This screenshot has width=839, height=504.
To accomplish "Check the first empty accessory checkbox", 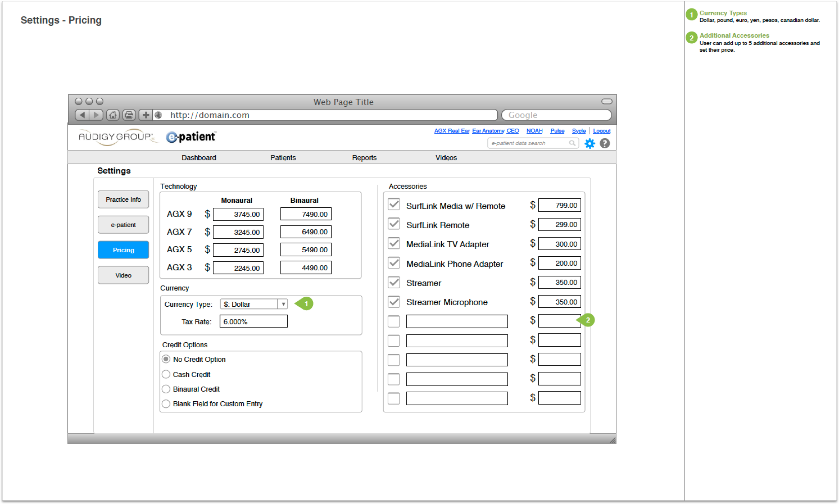I will [394, 321].
